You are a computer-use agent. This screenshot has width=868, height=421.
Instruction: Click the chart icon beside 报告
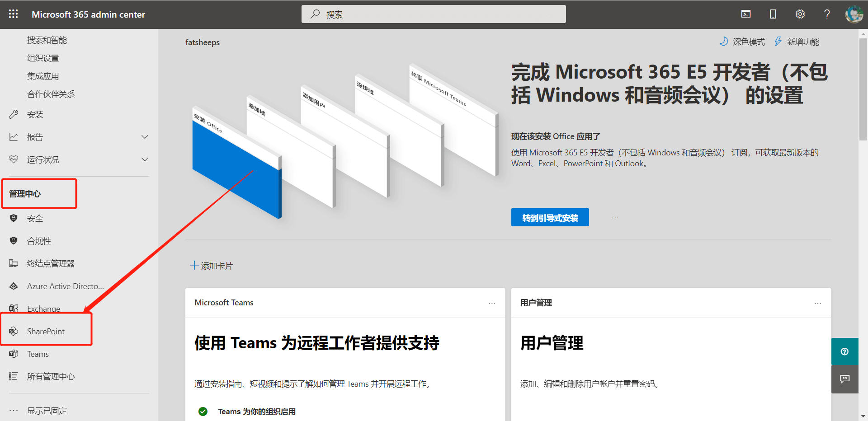pyautogui.click(x=14, y=137)
